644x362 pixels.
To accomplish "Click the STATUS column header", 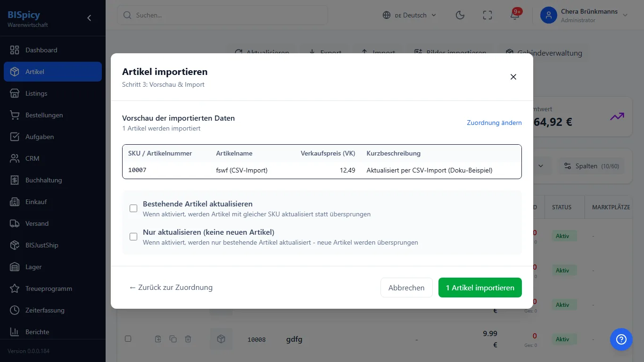I will tap(562, 207).
